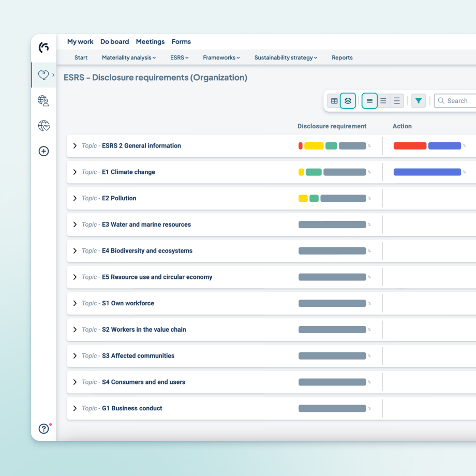This screenshot has height=476, width=476.
Task: Expand E3 Water and marine resources topic
Action: pyautogui.click(x=75, y=225)
